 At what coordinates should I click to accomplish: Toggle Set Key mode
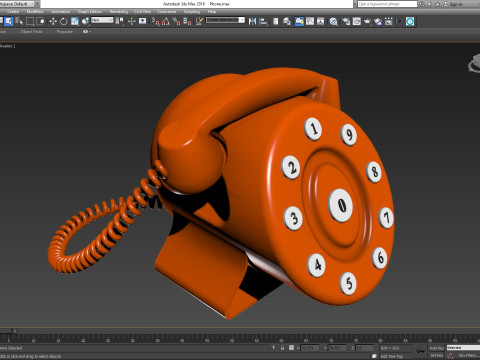pyautogui.click(x=436, y=356)
